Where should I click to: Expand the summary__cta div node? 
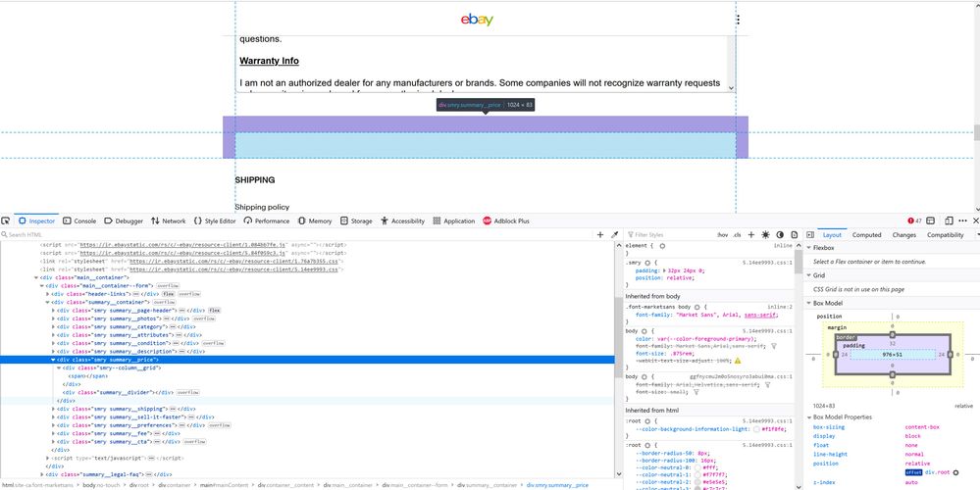[53, 441]
